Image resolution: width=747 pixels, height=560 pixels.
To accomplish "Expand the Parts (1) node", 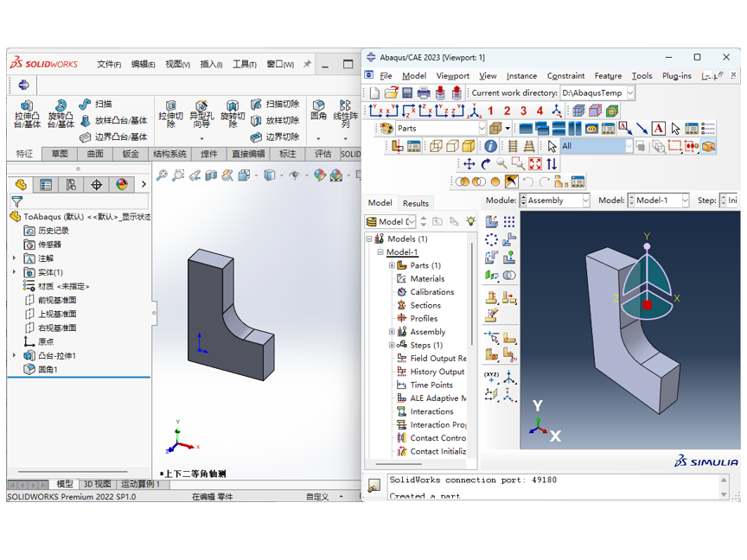I will (x=392, y=265).
